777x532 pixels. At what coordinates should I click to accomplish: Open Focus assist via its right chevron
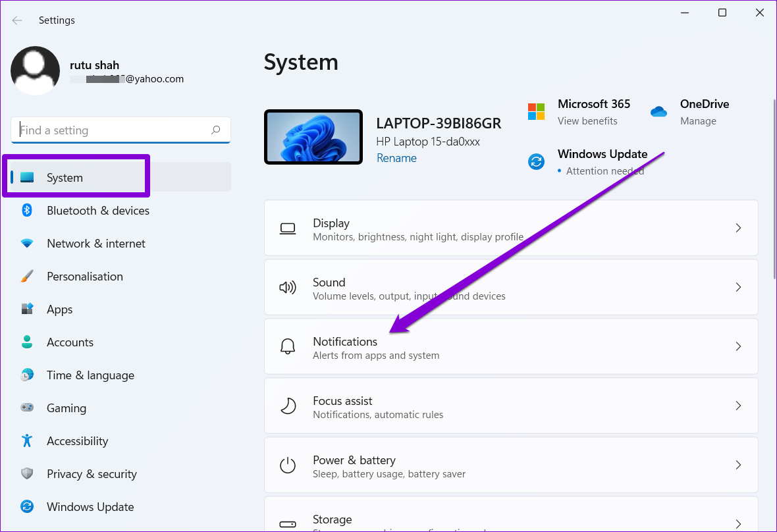(738, 406)
